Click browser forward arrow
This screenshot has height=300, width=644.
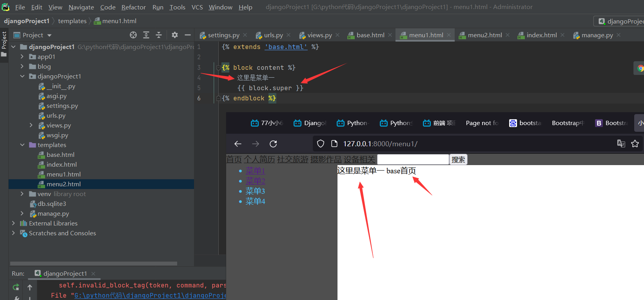click(x=256, y=144)
